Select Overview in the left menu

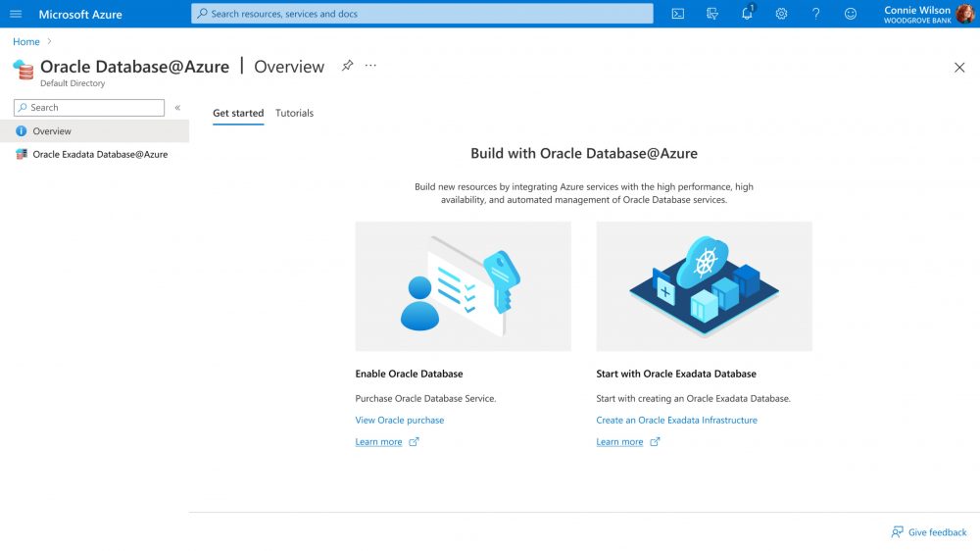(52, 131)
